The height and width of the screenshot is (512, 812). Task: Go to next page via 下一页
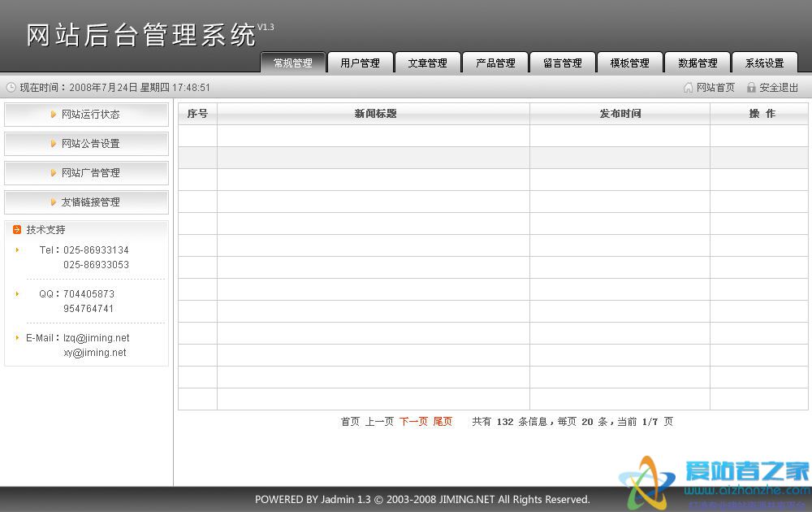413,422
